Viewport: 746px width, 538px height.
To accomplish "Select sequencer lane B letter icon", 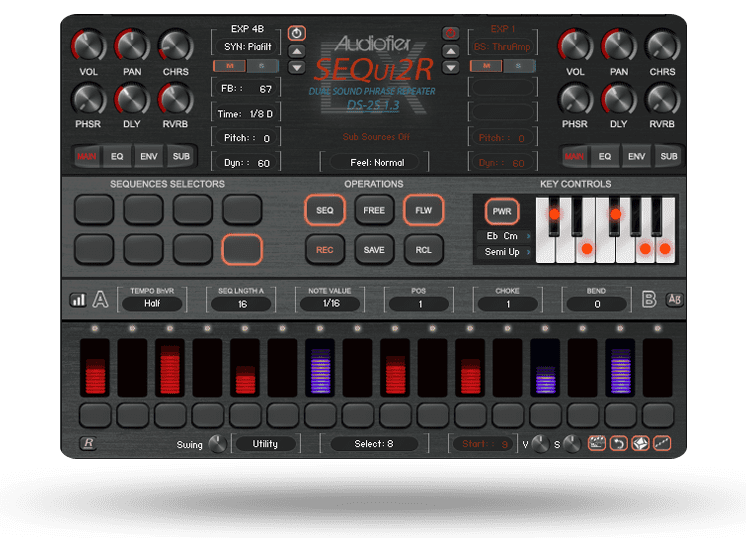I will click(x=649, y=299).
